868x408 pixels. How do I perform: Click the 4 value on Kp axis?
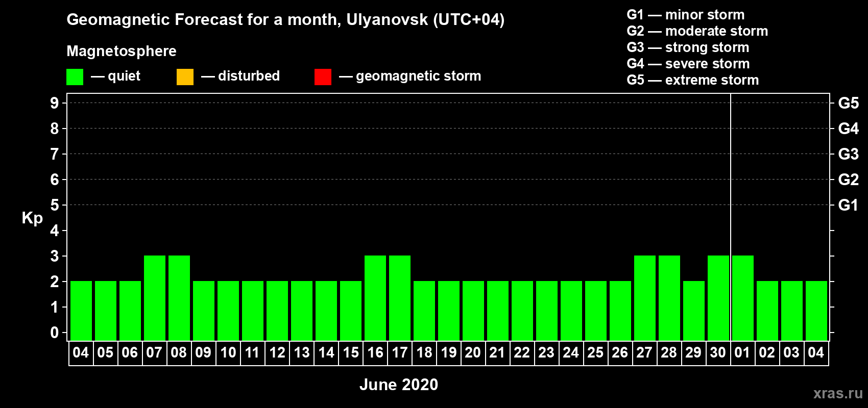click(55, 231)
